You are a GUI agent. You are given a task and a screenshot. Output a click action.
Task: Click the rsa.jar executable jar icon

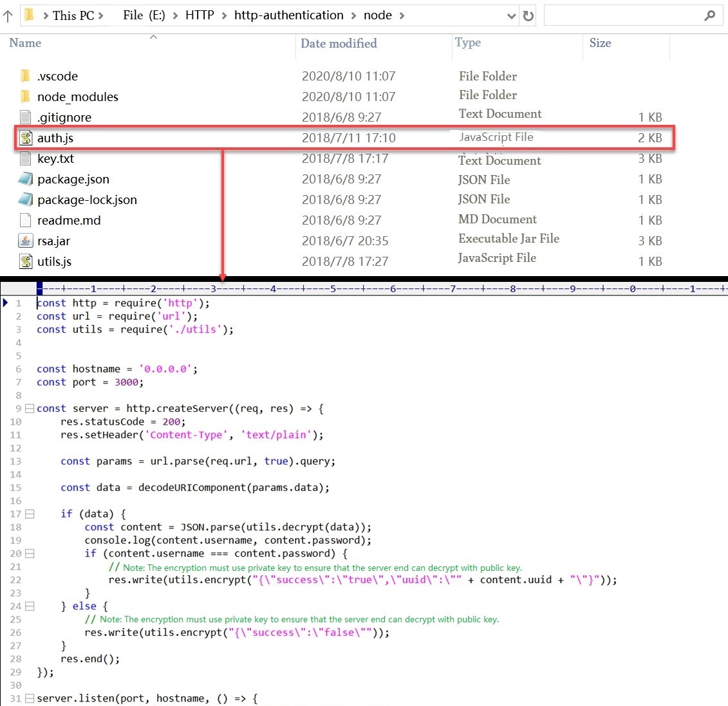pyautogui.click(x=26, y=241)
